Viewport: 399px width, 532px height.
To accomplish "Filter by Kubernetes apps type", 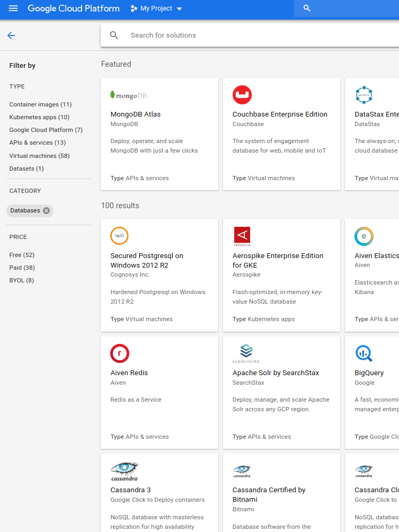I will (x=39, y=117).
